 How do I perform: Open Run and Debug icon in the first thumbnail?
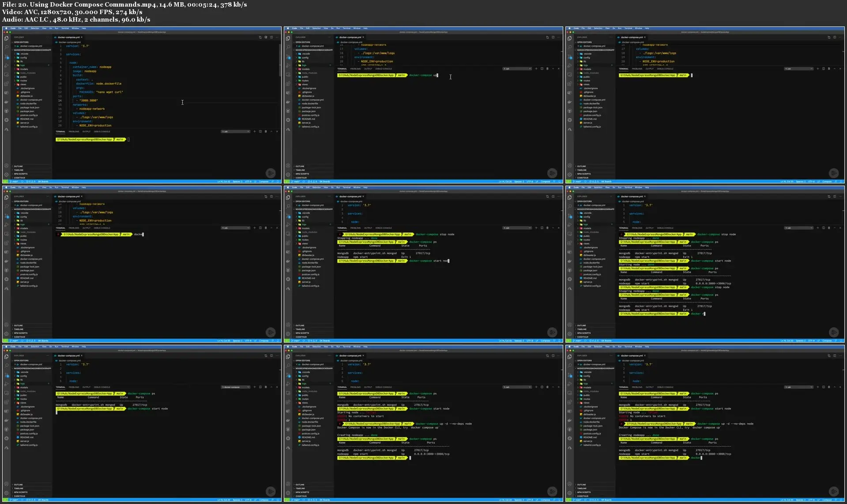tap(6, 65)
